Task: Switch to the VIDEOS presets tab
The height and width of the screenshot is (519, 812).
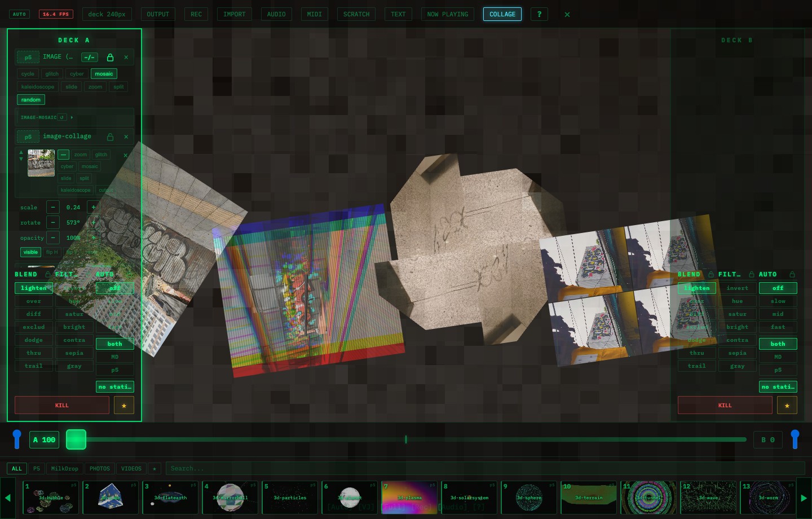Action: [x=131, y=468]
